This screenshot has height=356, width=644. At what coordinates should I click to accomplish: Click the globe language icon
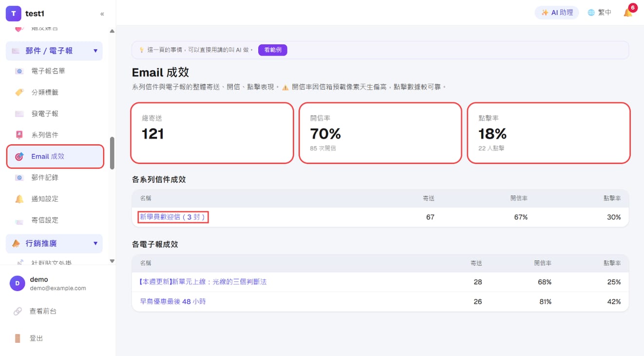(591, 13)
